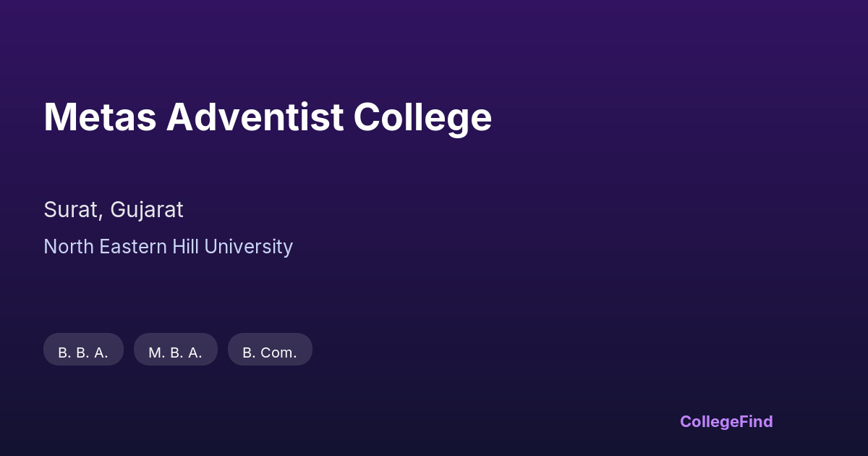Click the word "North" in the university name
This screenshot has width=868, height=456.
point(69,247)
